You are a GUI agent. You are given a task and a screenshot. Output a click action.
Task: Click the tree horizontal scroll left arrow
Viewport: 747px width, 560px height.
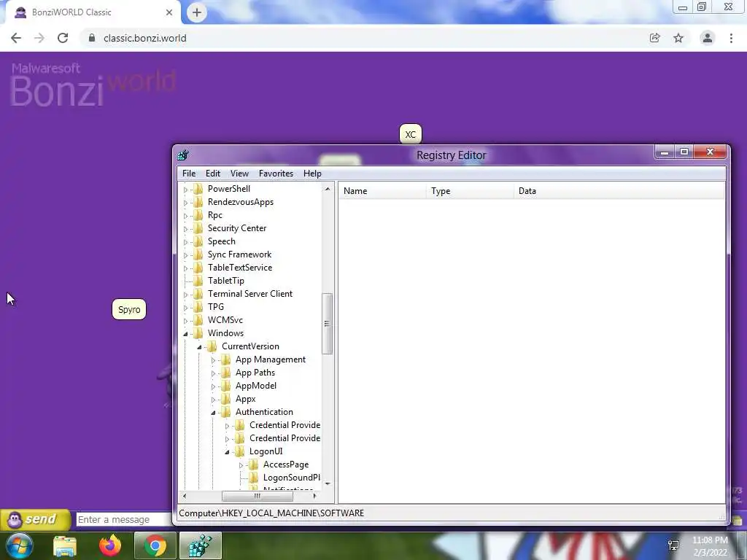pos(185,496)
